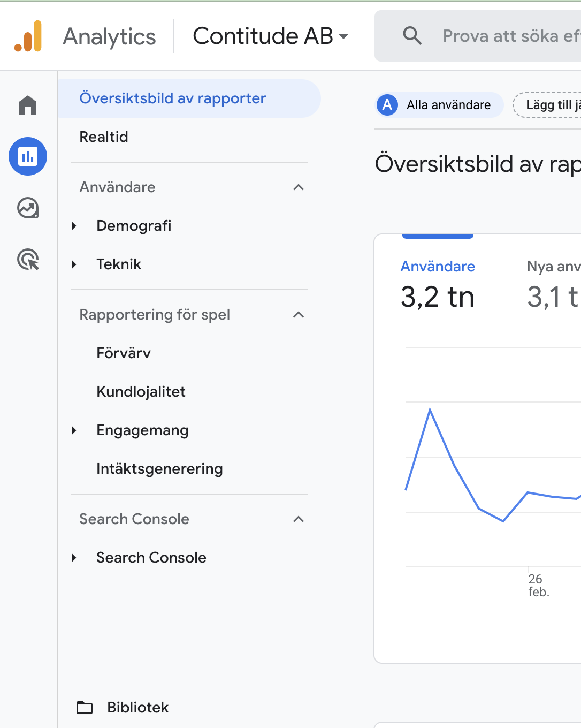Click the Alla användare segment chip
The image size is (581, 728).
pyautogui.click(x=439, y=105)
